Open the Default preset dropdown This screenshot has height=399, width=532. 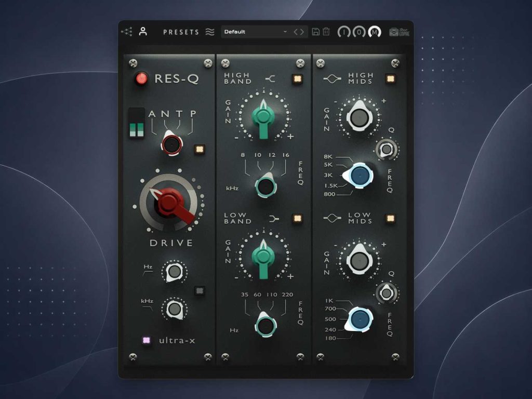pos(264,32)
